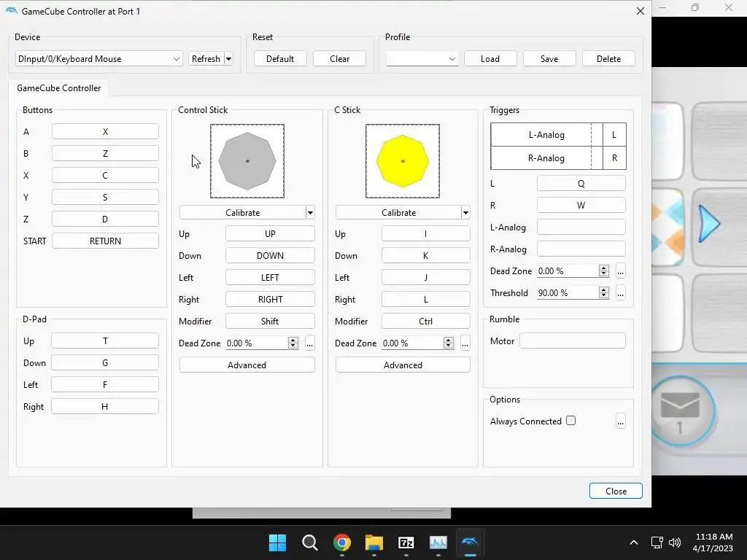Screen dimensions: 747x560
Task: Open Refresh button dropdown arrow
Action: pos(228,59)
